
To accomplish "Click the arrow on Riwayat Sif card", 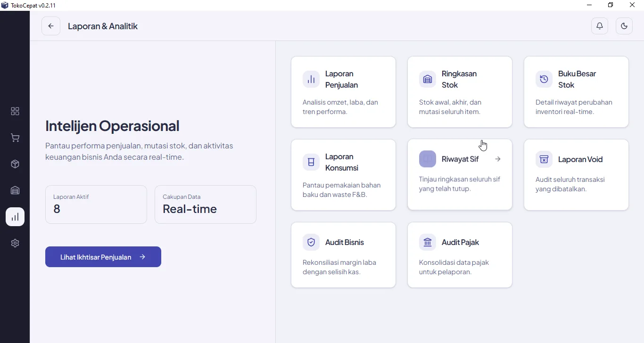I will pyautogui.click(x=498, y=159).
